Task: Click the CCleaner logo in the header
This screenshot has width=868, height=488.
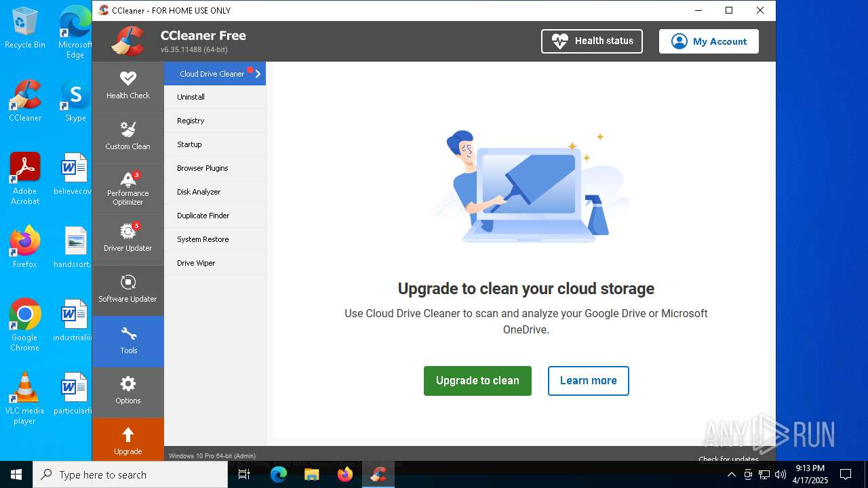Action: point(128,41)
